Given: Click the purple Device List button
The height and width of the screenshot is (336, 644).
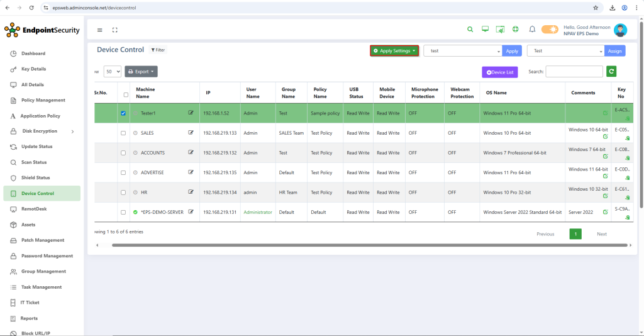Looking at the screenshot, I should pyautogui.click(x=499, y=72).
